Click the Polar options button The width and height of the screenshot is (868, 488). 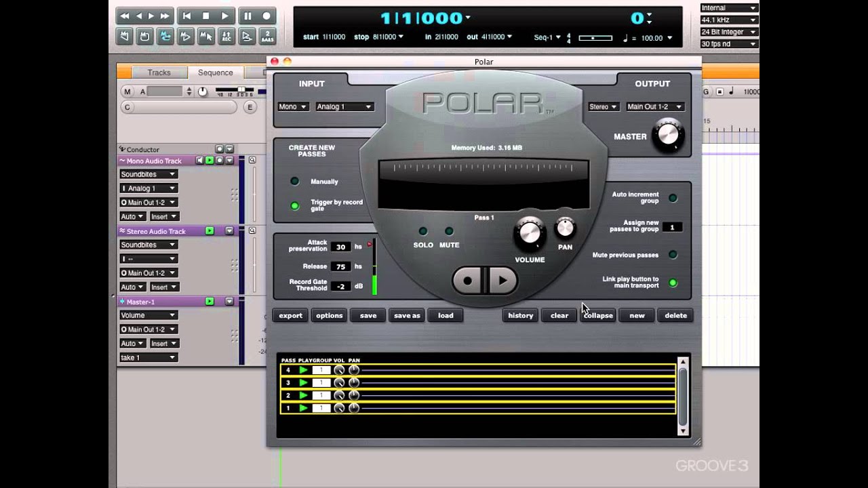[x=330, y=315]
